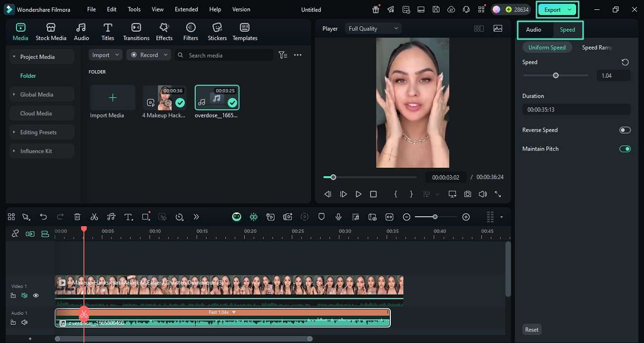Open the Import dropdown
This screenshot has width=644, height=343.
106,55
